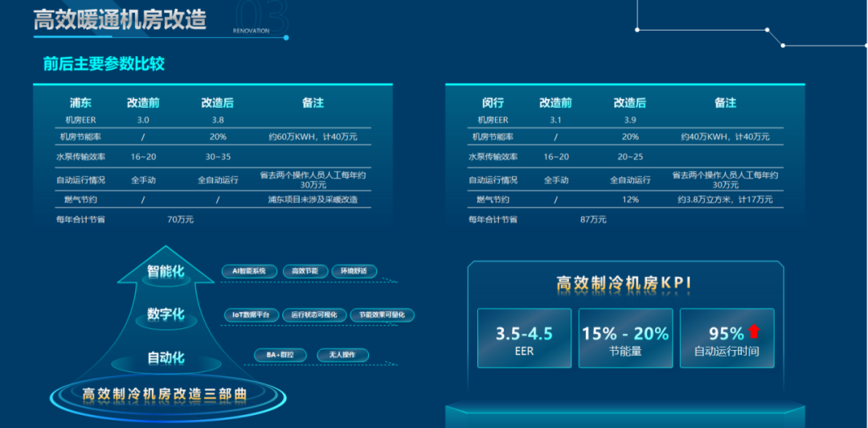Select the 节能效果可量化 pill tag
The width and height of the screenshot is (868, 428).
382,315
